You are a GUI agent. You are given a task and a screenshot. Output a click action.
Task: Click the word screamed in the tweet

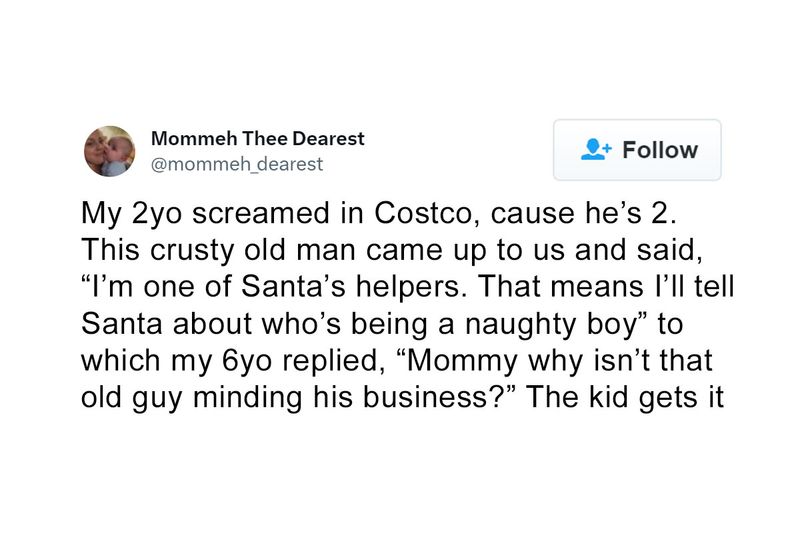click(261, 213)
